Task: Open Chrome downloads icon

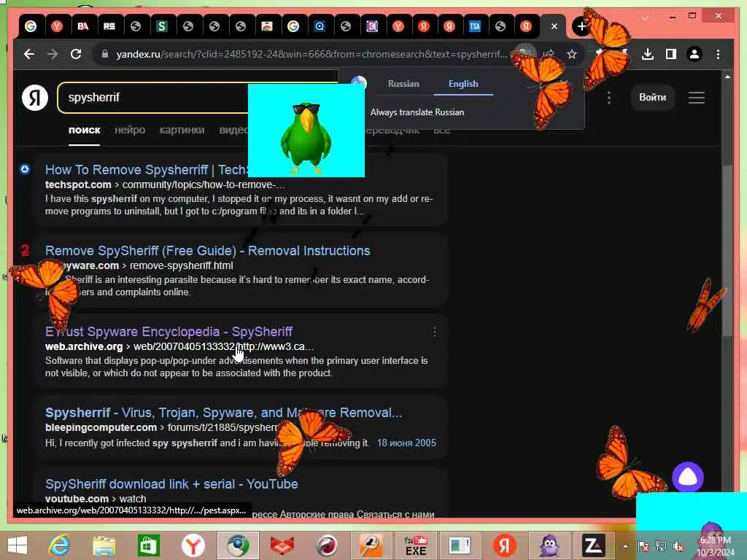Action: coord(648,54)
